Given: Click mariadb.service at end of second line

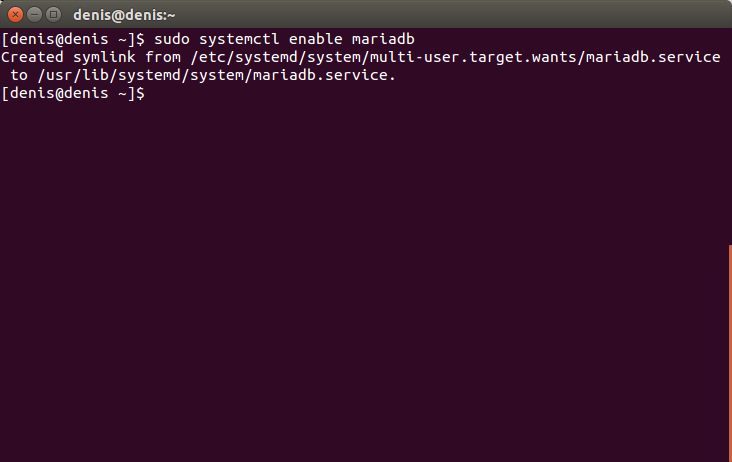Looking at the screenshot, I should click(x=654, y=57).
